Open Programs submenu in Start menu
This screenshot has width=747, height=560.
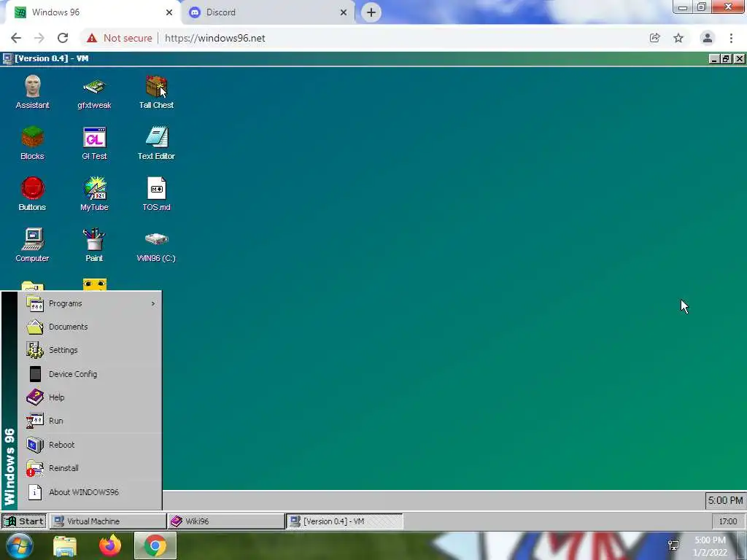90,303
